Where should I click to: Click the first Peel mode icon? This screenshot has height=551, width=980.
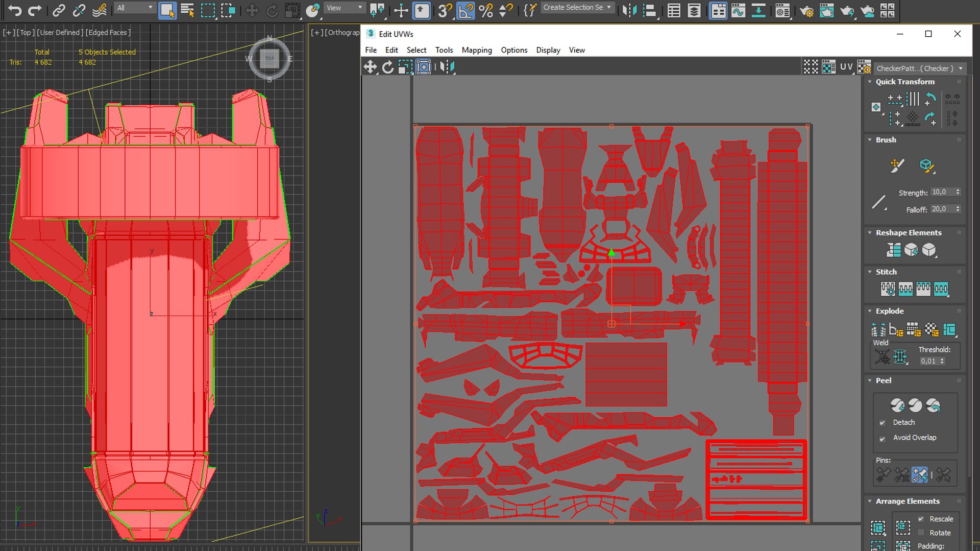(897, 405)
